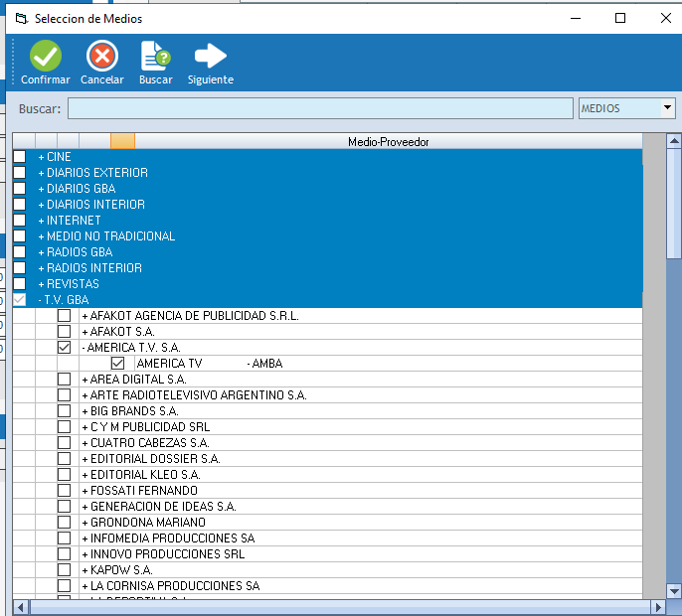
Task: Toggle the AMERICA TV - AMBA checkbox
Action: [x=118, y=364]
